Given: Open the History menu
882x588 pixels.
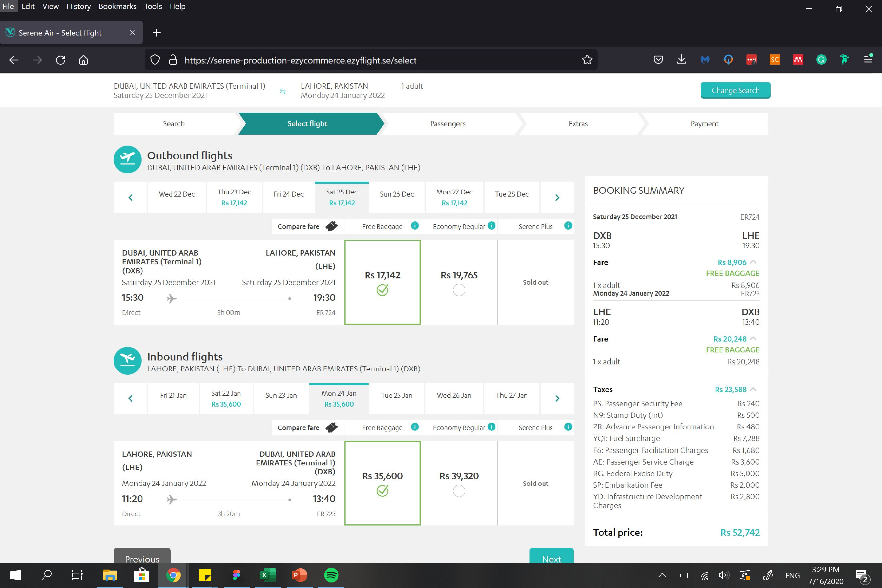Looking at the screenshot, I should pos(78,6).
